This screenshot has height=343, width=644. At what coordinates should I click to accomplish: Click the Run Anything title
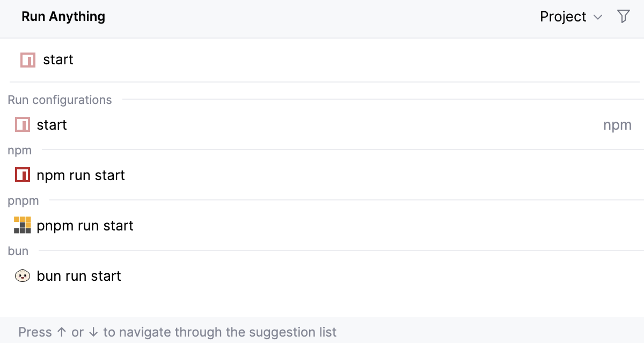click(x=63, y=17)
